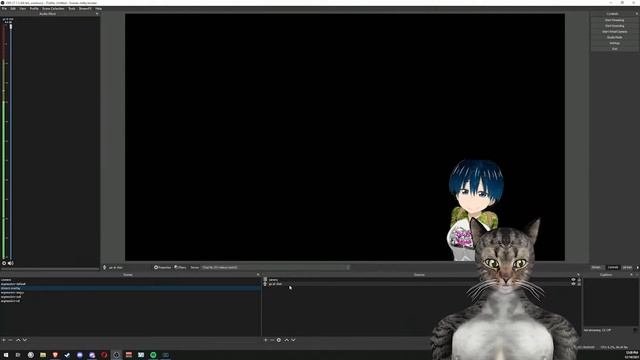
Task: Open the Discord taskbar icon
Action: [x=80, y=355]
